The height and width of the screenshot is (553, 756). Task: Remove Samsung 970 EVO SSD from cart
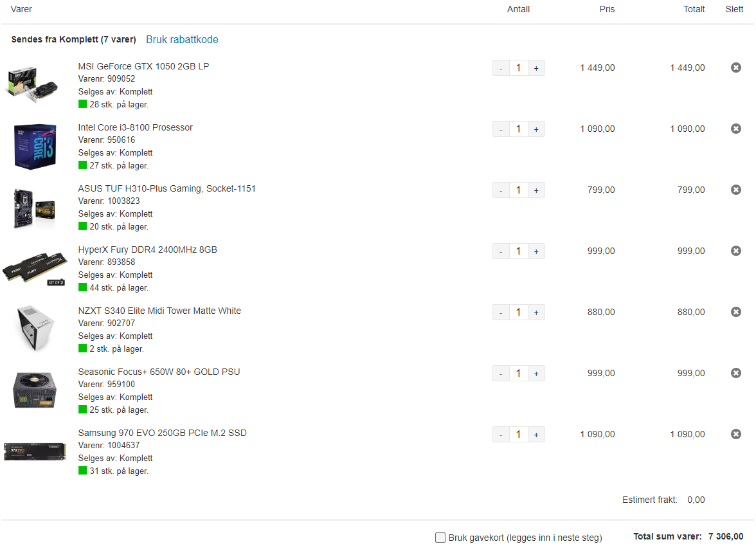pyautogui.click(x=735, y=434)
